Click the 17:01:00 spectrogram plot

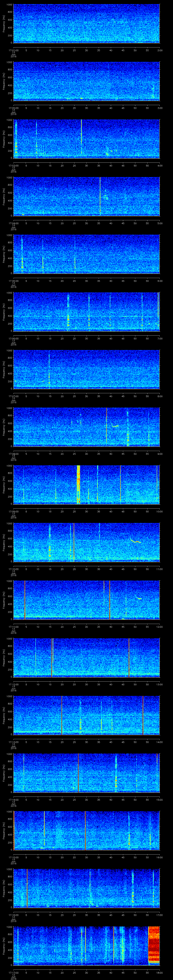pyautogui.click(x=86, y=24)
